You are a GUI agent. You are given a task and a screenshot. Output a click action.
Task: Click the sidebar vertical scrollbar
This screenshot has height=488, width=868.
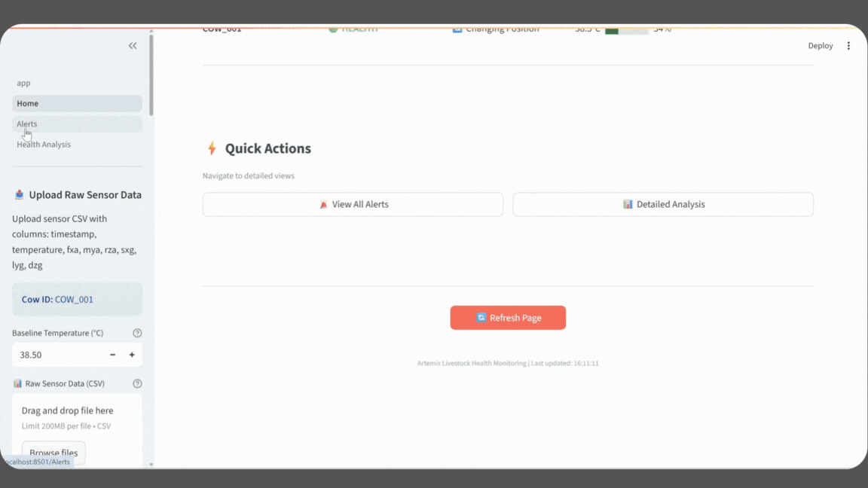[x=151, y=75]
